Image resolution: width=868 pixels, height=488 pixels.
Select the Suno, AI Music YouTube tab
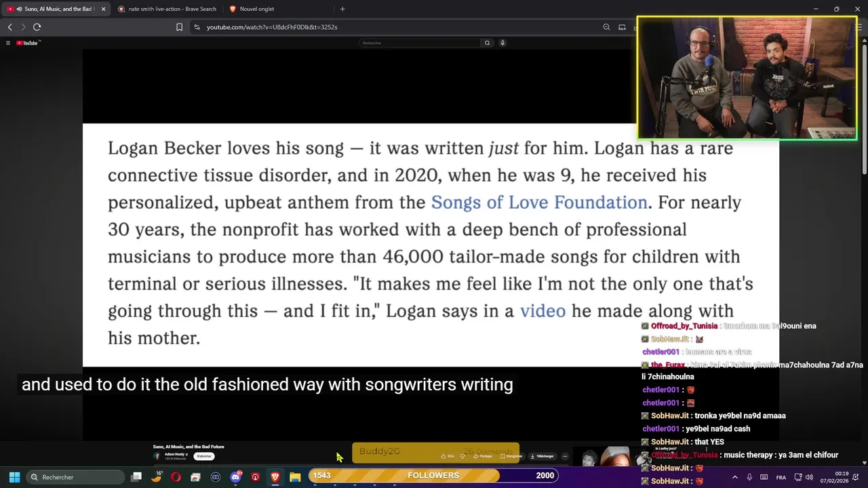tap(54, 9)
